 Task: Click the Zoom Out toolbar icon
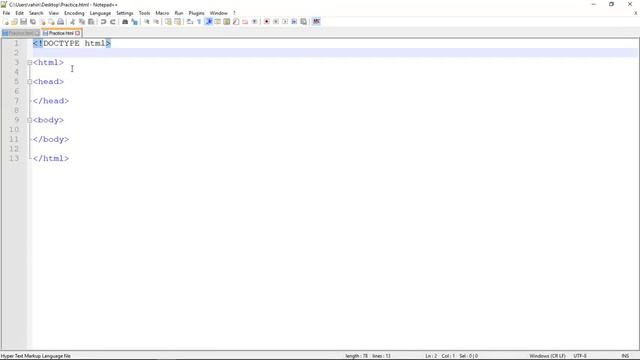156,22
